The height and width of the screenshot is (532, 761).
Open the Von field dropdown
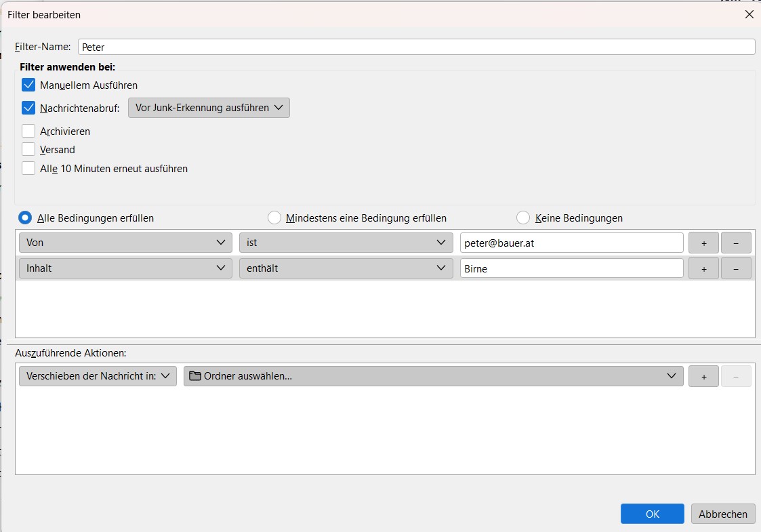point(125,243)
